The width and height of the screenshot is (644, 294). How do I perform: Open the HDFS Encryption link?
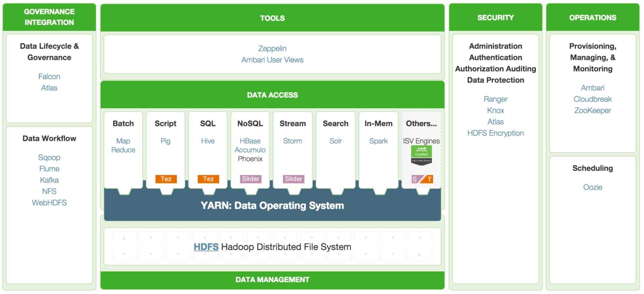495,133
